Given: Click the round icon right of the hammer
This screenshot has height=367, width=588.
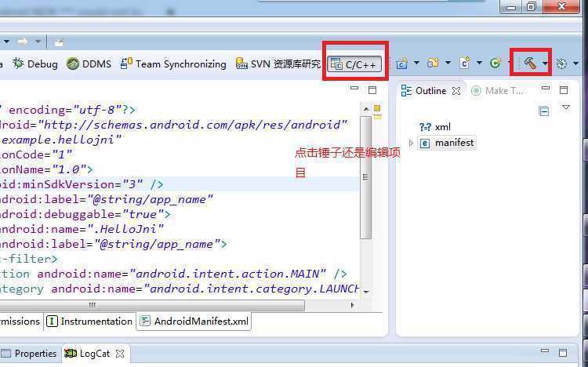Looking at the screenshot, I should (x=561, y=64).
